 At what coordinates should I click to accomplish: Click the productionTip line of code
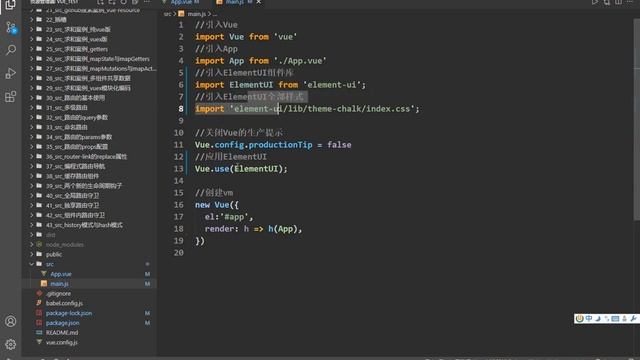click(x=273, y=145)
